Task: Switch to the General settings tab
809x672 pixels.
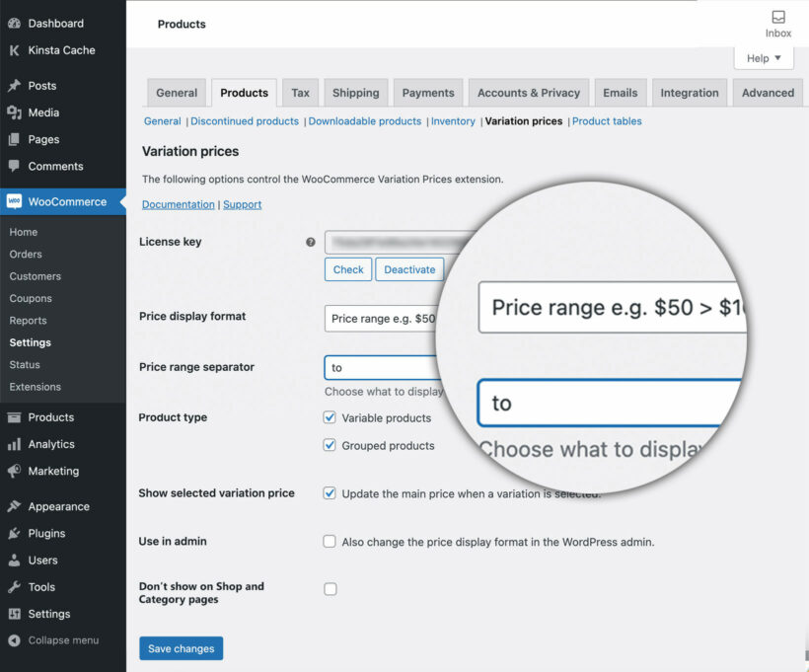Action: (x=177, y=93)
